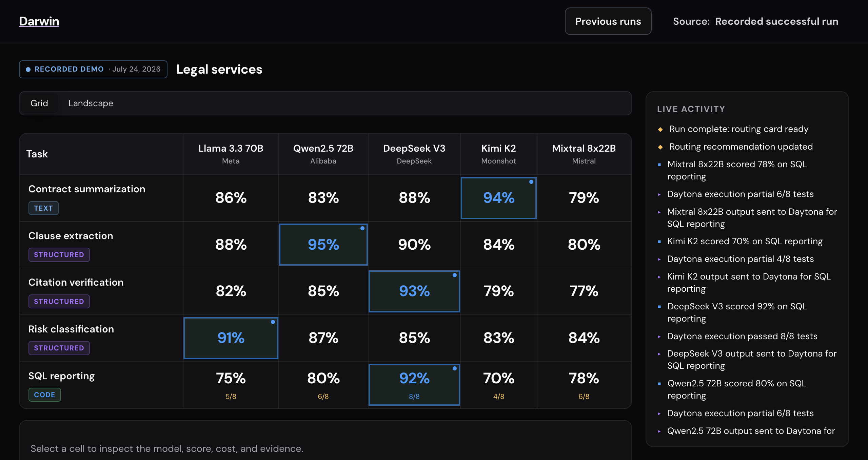Inspect Kimi K2 94% Contract summarization cell
Screen dimensions: 868x460
(498, 198)
